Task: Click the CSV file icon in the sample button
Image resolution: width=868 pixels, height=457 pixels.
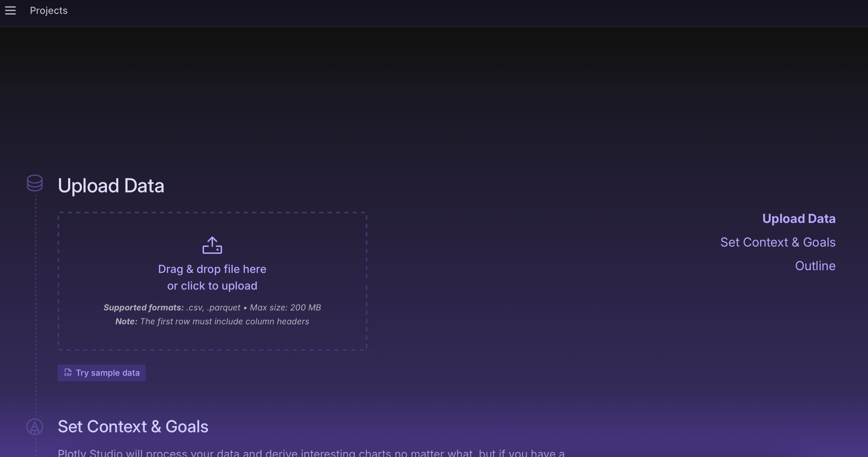Action: [x=68, y=373]
